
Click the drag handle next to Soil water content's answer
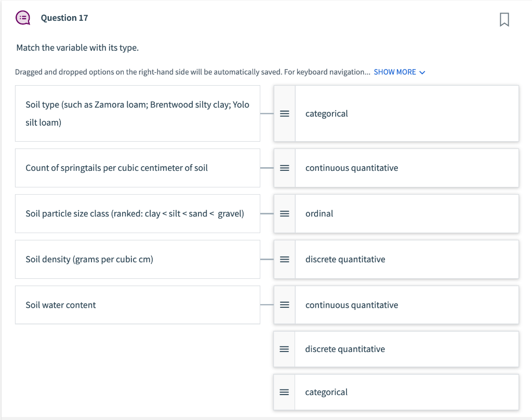[285, 305]
